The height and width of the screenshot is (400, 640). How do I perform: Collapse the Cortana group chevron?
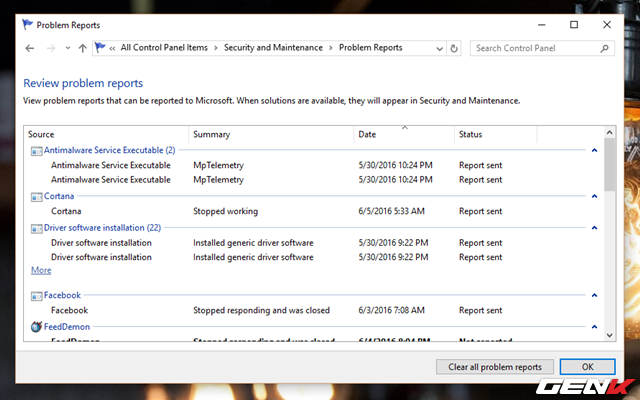pyautogui.click(x=594, y=197)
